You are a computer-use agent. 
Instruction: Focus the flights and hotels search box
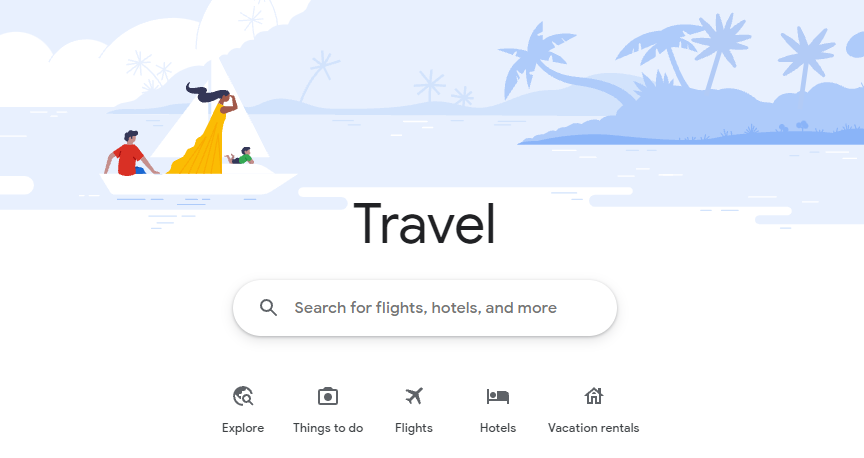(x=425, y=308)
